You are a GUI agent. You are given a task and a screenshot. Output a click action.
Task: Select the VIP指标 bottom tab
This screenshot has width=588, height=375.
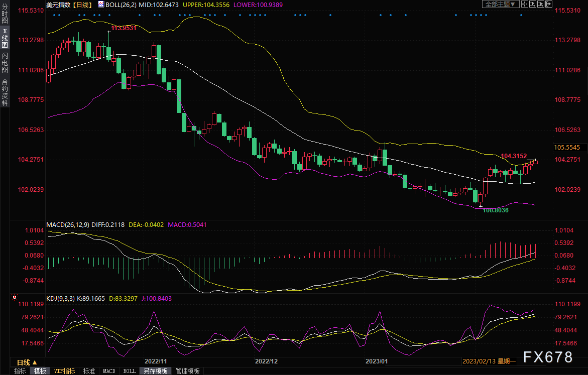(65, 371)
